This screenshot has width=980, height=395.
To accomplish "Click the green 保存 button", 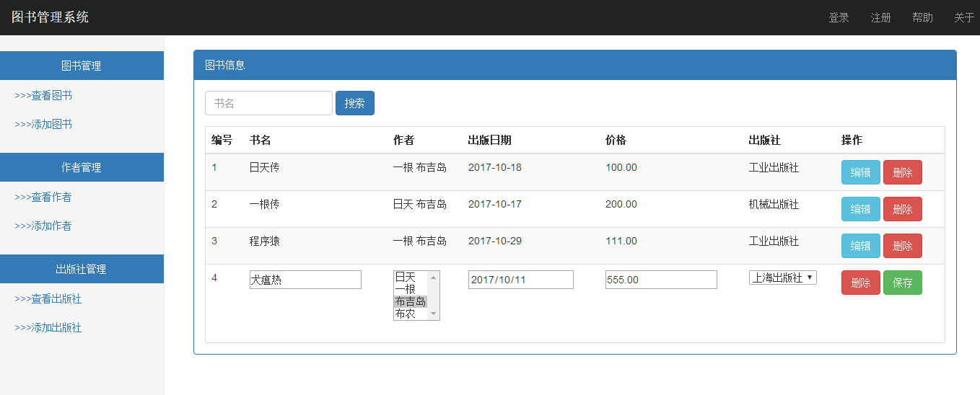I will (x=903, y=283).
